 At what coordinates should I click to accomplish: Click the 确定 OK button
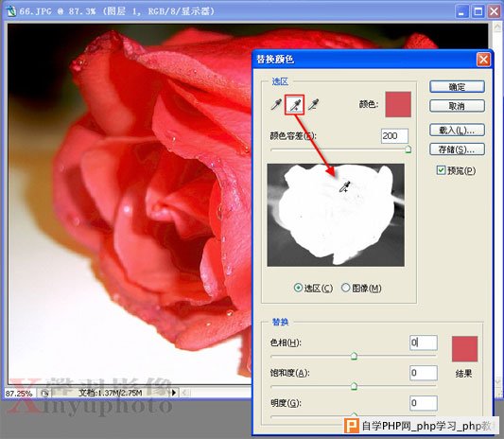click(457, 87)
